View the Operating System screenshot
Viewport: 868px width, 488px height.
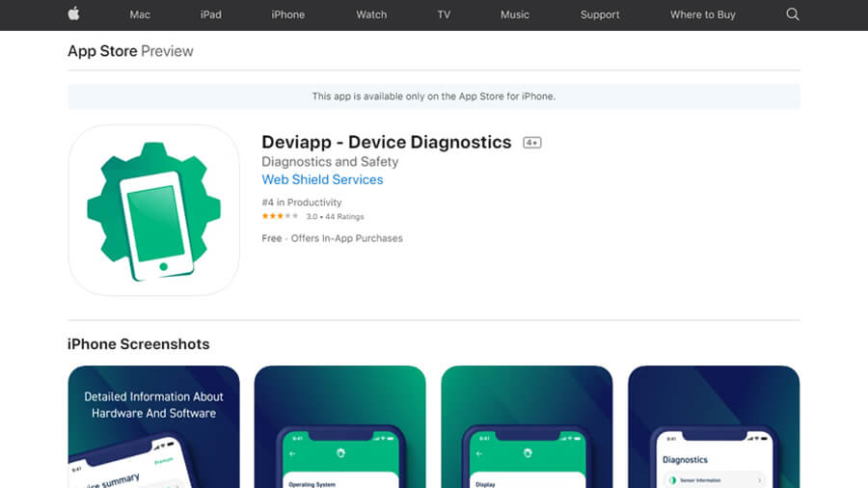tap(339, 426)
